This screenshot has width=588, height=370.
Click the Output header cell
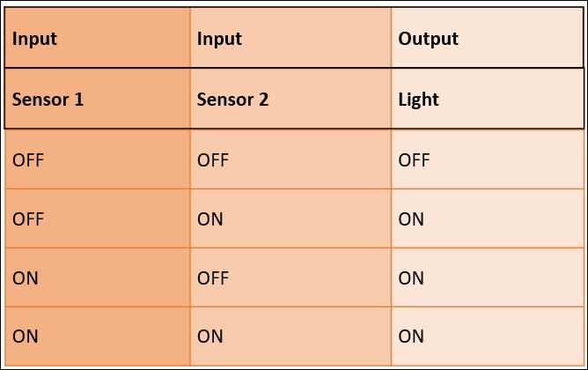click(487, 38)
